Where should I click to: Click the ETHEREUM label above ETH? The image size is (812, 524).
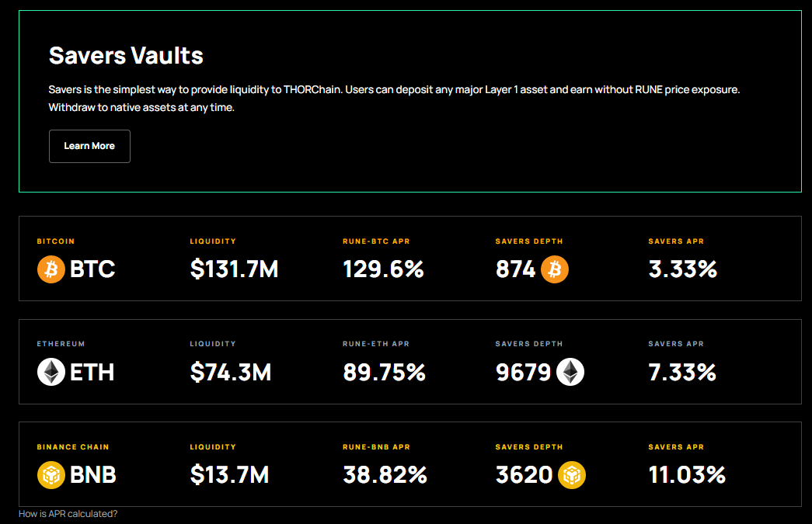click(61, 343)
